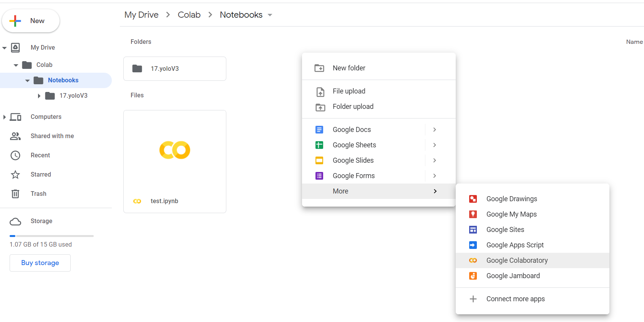Choose Folder upload from the menu
This screenshot has height=322, width=644.
[x=379, y=107]
